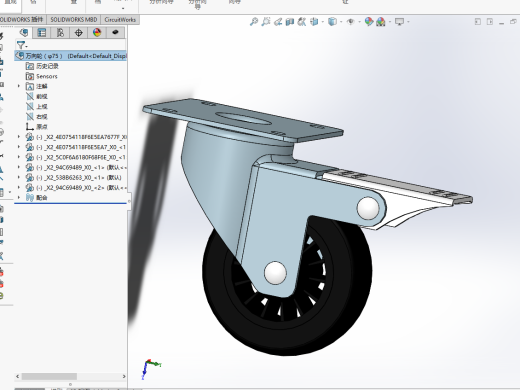Toggle the Hide/Show Items eye icon

(350, 22)
